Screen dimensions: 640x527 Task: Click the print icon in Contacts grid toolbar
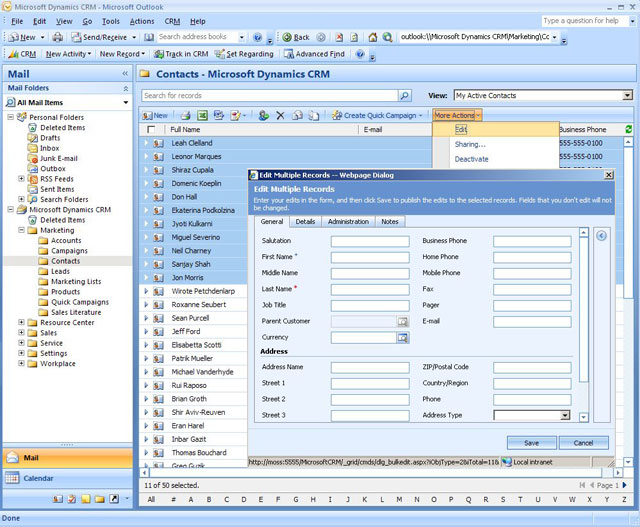186,116
